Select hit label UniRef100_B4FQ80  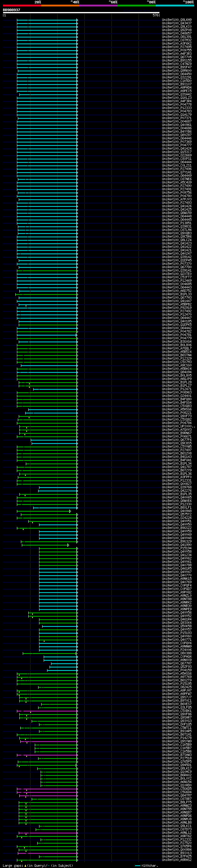[x=177, y=399]
